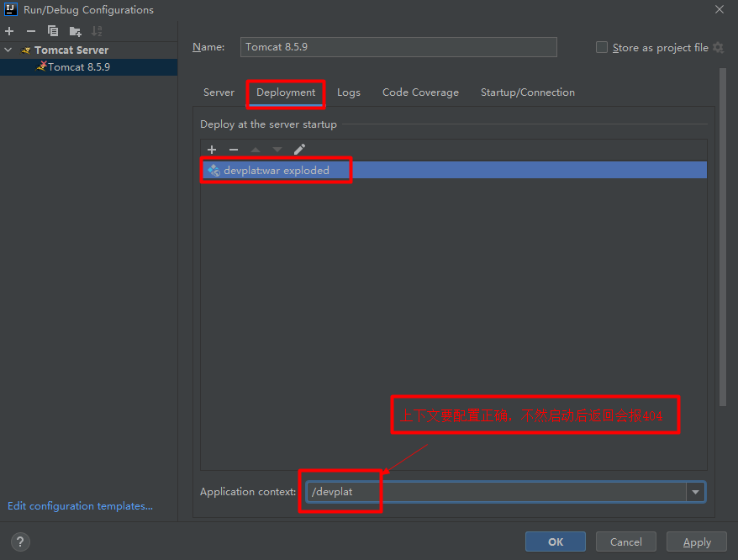Click the Application context text field

tap(497, 492)
